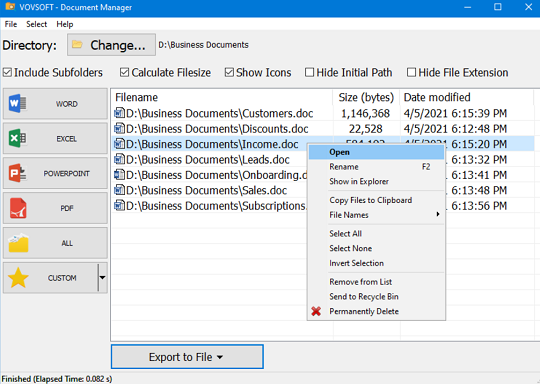This screenshot has width=540, height=384.
Task: Filter by PDF files icon
Action: [x=18, y=208]
